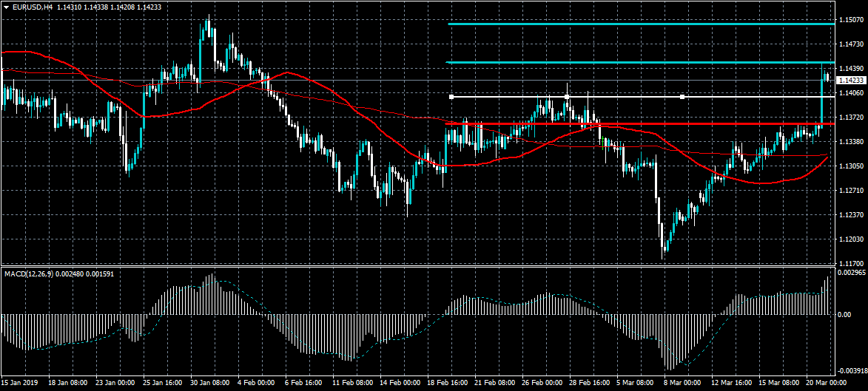Select the white trendline right anchor handle
The height and width of the screenshot is (391, 868).
click(x=682, y=97)
